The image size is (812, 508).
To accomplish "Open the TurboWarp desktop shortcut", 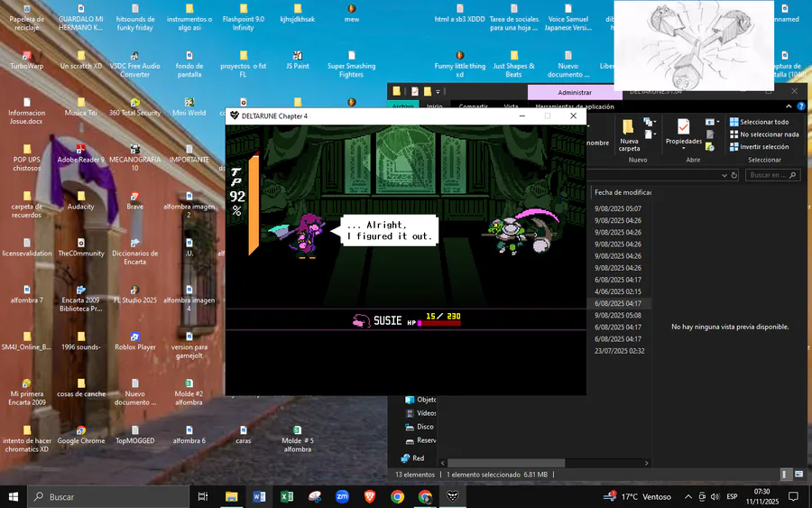I will tap(27, 60).
